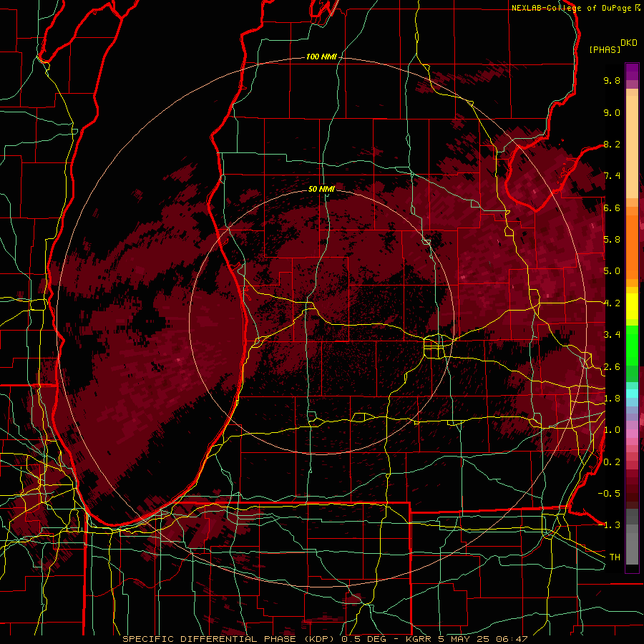The width and height of the screenshot is (644, 644).
Task: Click the -0.5 scale value
Action: click(x=609, y=494)
